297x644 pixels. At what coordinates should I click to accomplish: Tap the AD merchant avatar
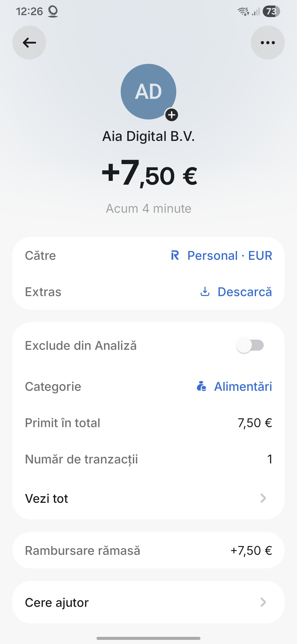click(148, 91)
